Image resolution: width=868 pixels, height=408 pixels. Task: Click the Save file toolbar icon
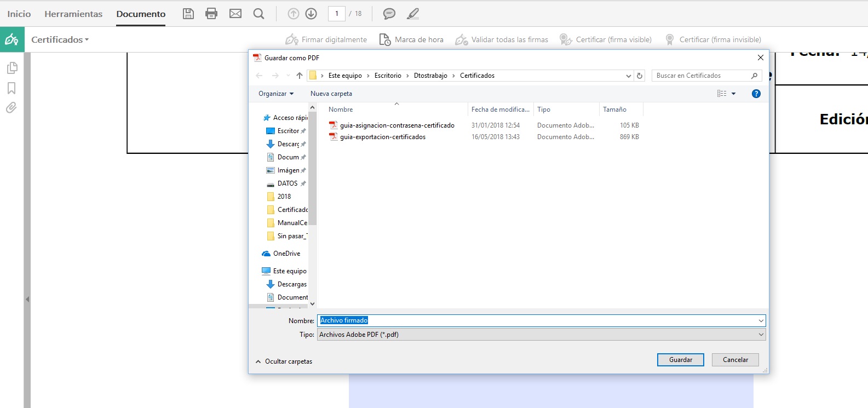click(188, 14)
